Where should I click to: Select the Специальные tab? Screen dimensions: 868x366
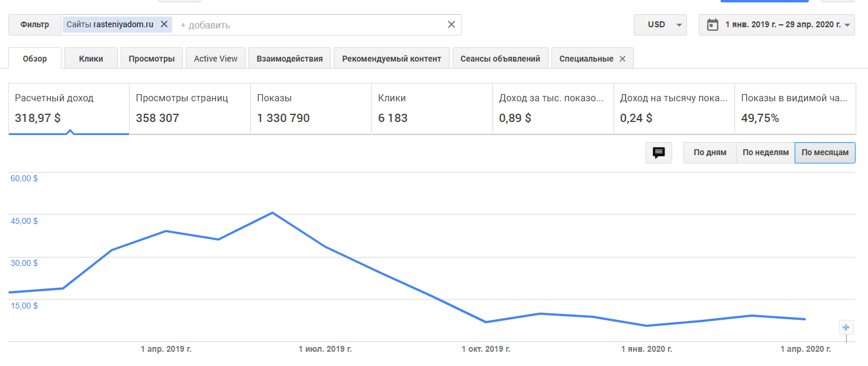coord(586,59)
